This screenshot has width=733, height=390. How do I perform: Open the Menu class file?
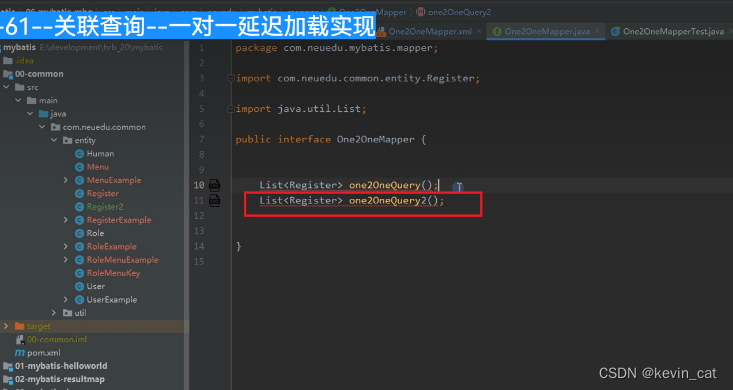pos(97,167)
